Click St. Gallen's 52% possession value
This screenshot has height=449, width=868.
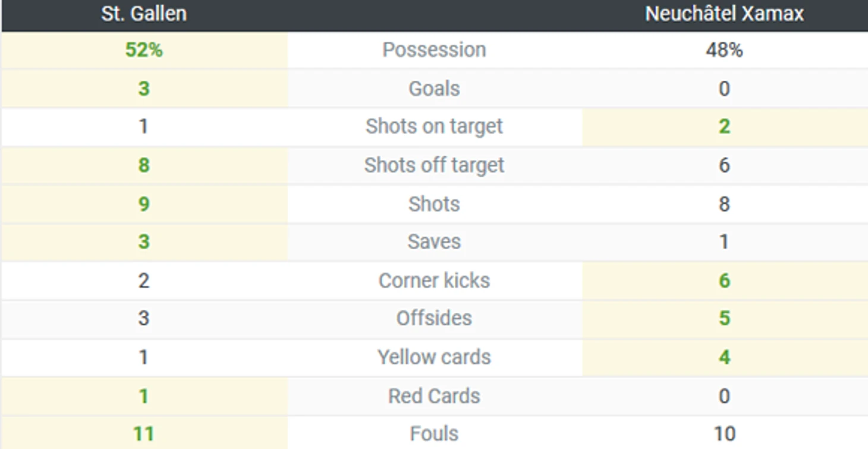coord(144,50)
